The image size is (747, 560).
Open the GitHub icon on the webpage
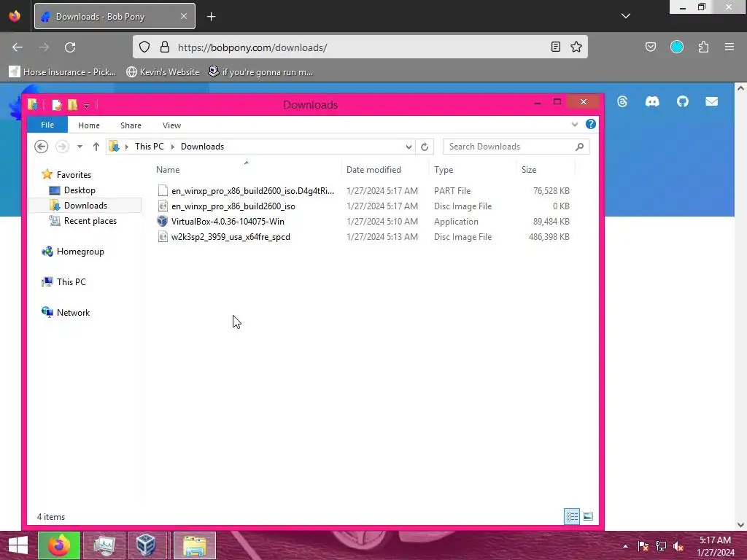[x=683, y=101]
